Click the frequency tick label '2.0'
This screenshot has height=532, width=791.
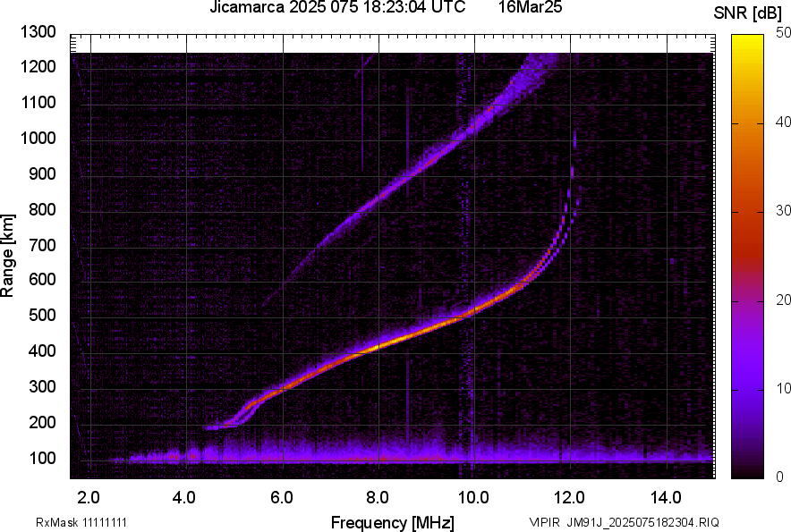pyautogui.click(x=89, y=498)
